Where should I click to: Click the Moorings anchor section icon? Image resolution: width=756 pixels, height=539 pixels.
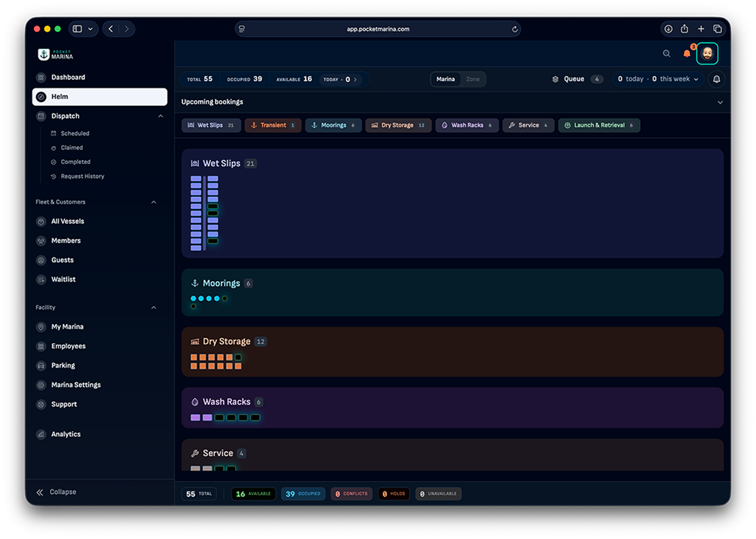pyautogui.click(x=195, y=283)
